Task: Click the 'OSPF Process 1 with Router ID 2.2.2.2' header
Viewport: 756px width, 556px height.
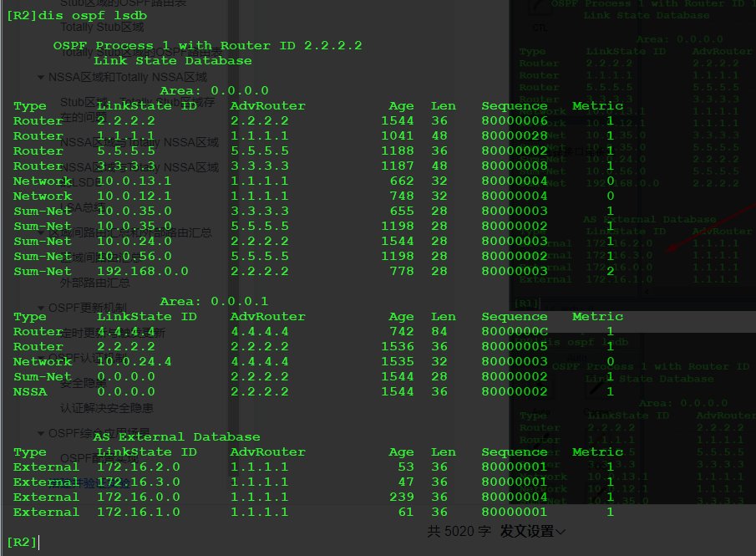Action: 207,46
